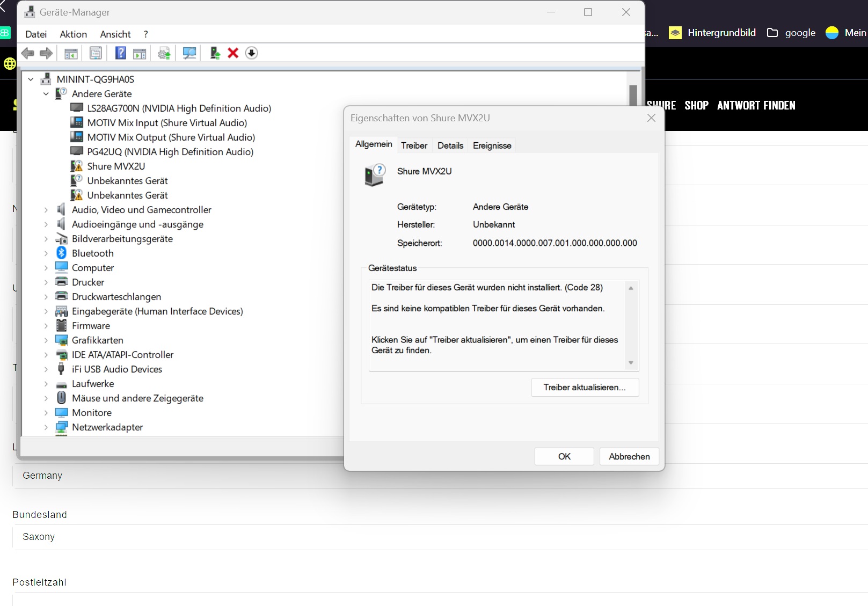Viewport: 868px width, 606px height.
Task: Expand IDE ATA/ATAPI-Controller category
Action: (46, 355)
